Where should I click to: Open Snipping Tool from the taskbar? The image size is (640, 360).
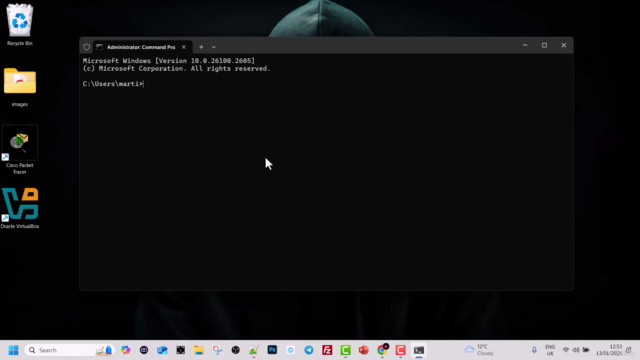tap(217, 350)
